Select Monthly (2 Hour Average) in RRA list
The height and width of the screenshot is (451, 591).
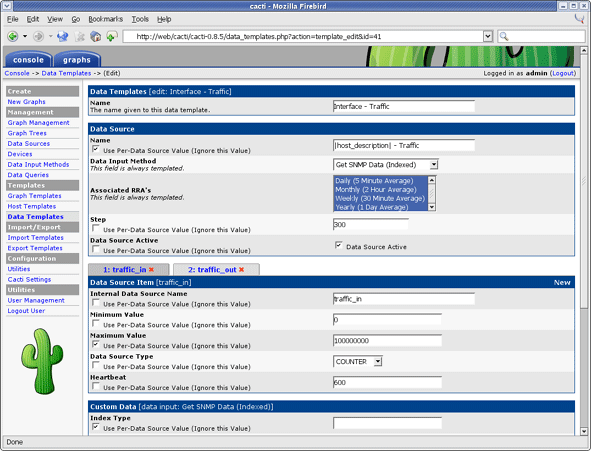pyautogui.click(x=376, y=190)
